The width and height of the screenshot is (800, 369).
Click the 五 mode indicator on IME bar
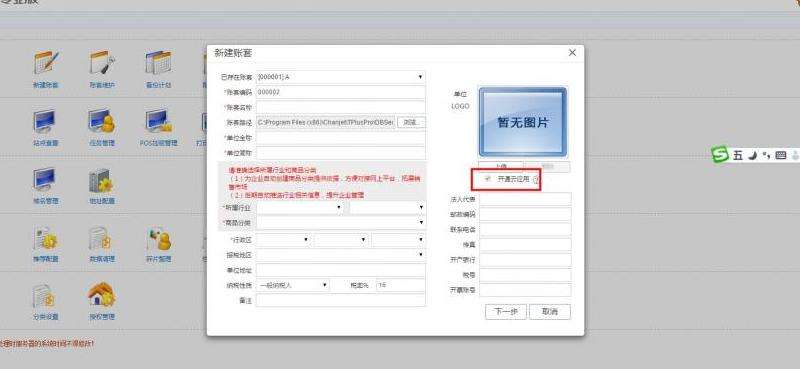point(738,155)
